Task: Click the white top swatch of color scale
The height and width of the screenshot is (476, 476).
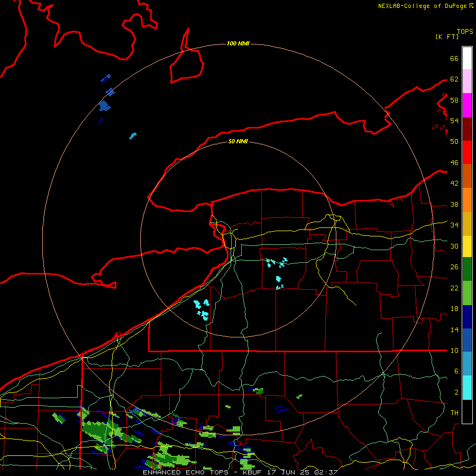Action: click(467, 58)
